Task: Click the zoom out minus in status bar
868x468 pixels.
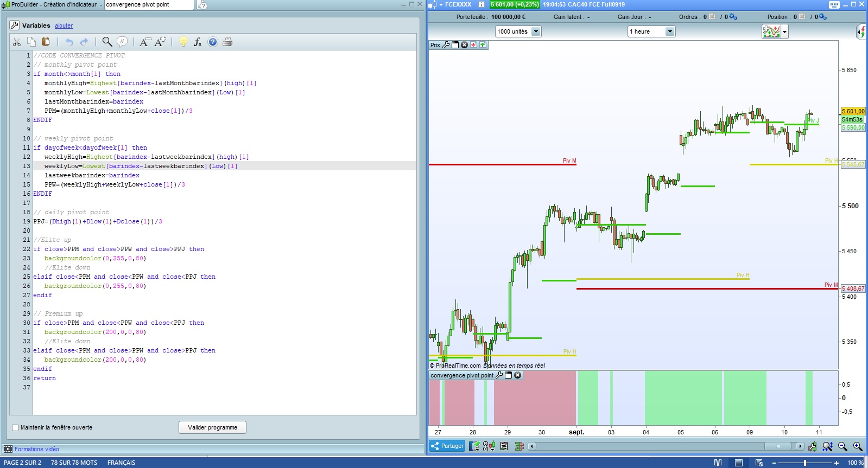Action: 774,463
